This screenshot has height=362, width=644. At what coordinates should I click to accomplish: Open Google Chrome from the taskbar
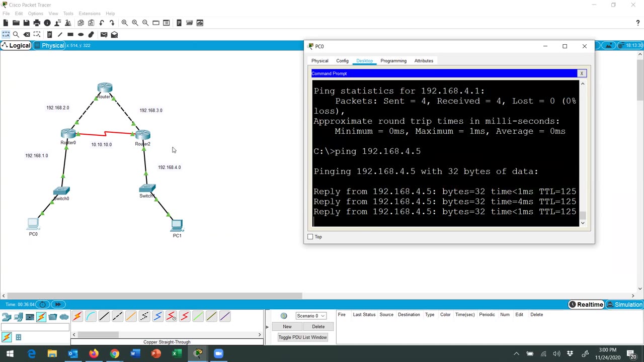pos(114,353)
